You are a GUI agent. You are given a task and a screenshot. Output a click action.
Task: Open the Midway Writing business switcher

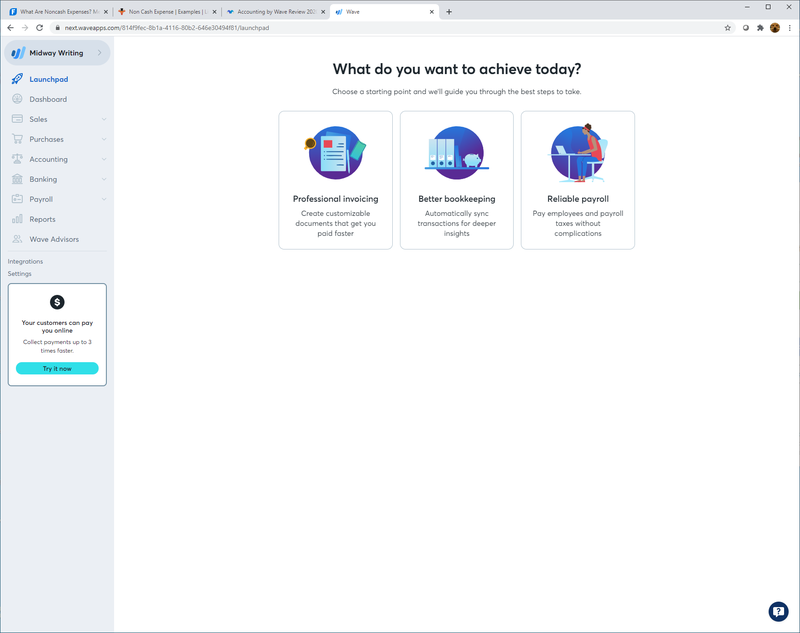click(57, 53)
